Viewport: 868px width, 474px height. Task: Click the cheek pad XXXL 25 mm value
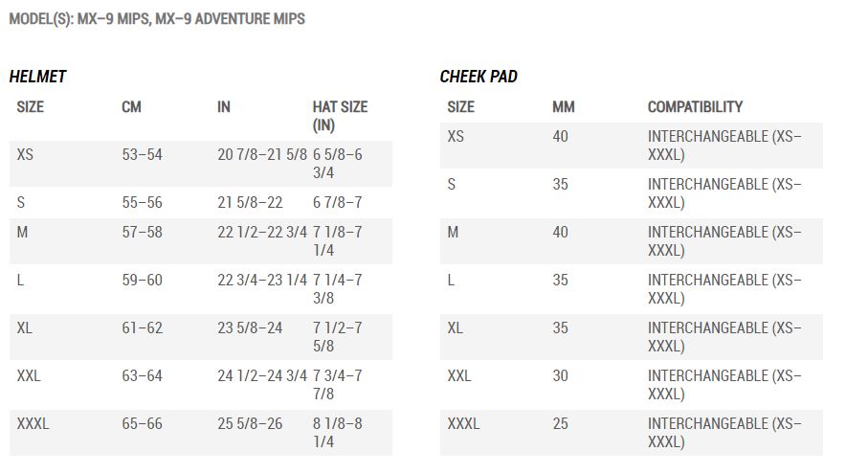coord(560,423)
